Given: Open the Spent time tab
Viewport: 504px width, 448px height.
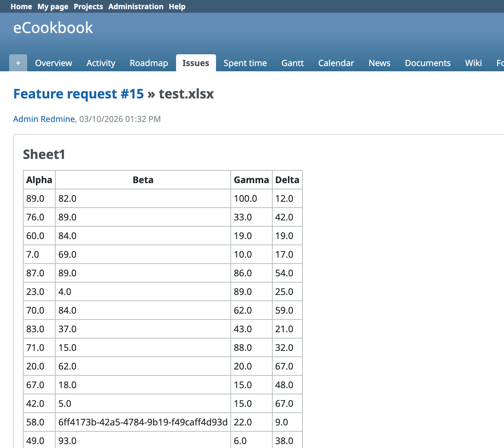Looking at the screenshot, I should pos(245,63).
